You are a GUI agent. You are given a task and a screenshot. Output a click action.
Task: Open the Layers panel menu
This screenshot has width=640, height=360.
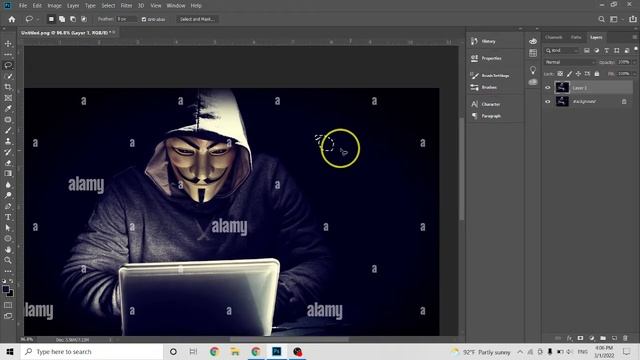[x=634, y=37]
